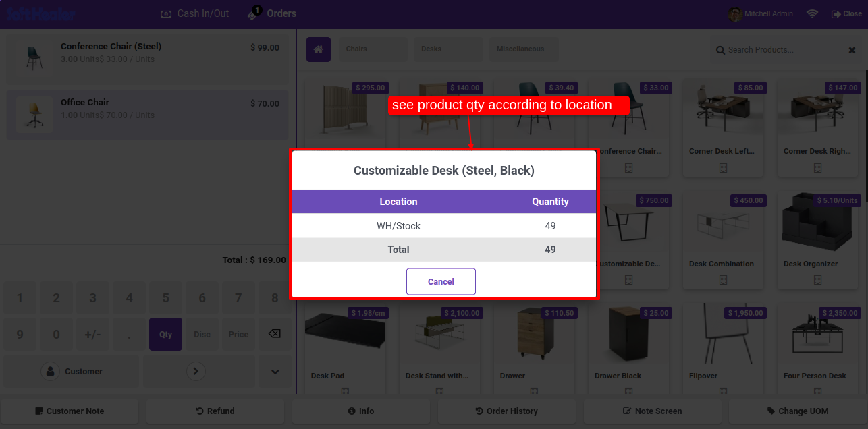The width and height of the screenshot is (868, 429).
Task: Open the Cash In/Out menu
Action: (195, 13)
